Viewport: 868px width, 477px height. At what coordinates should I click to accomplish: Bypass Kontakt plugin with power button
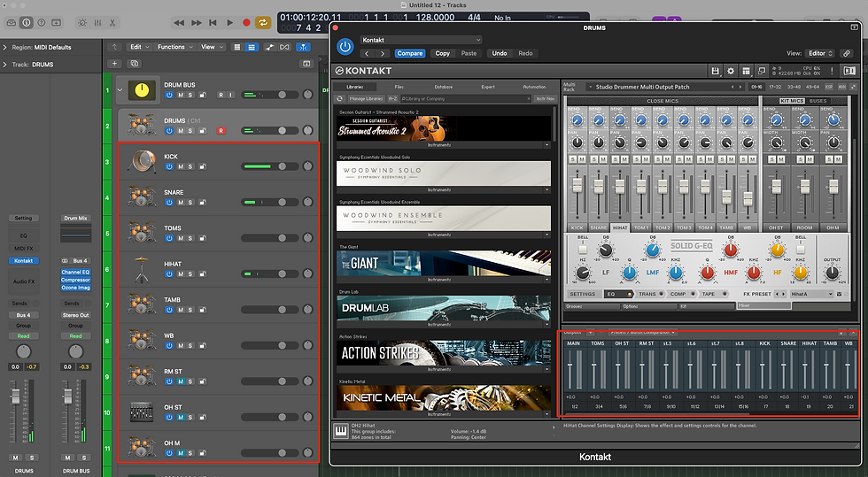tap(345, 47)
